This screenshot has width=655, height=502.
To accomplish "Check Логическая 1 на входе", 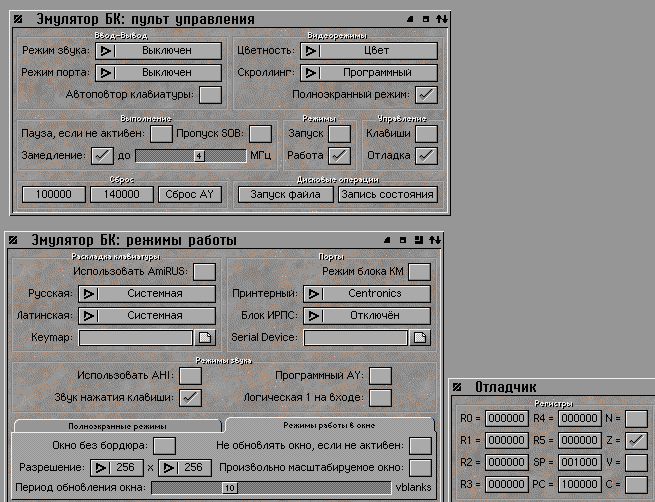I will (381, 398).
